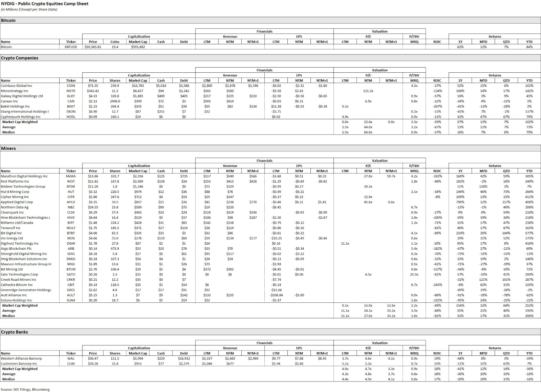Select Bit Digital's YTD return 577%
Image resolution: width=541 pixels, height=392 pixels.
pyautogui.click(x=530, y=233)
